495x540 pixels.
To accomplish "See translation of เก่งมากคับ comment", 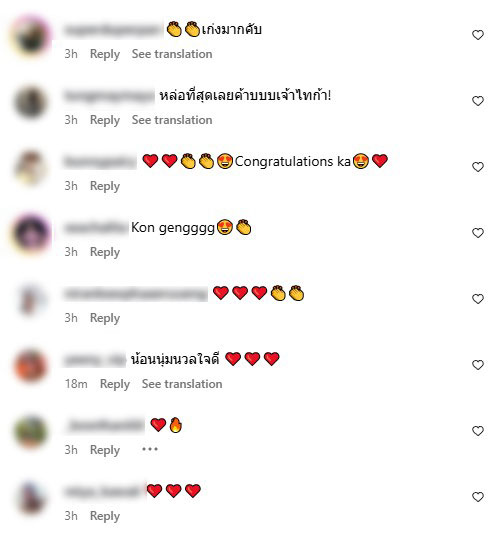I will click(172, 54).
